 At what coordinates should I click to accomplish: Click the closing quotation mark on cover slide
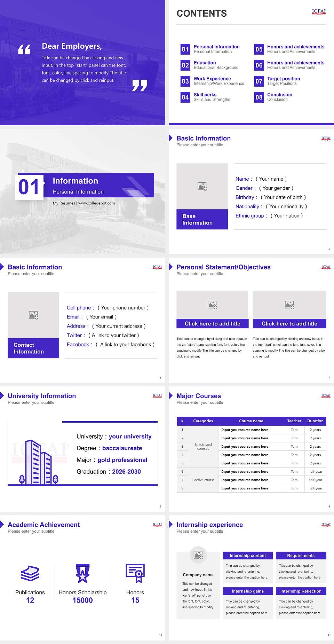click(140, 85)
